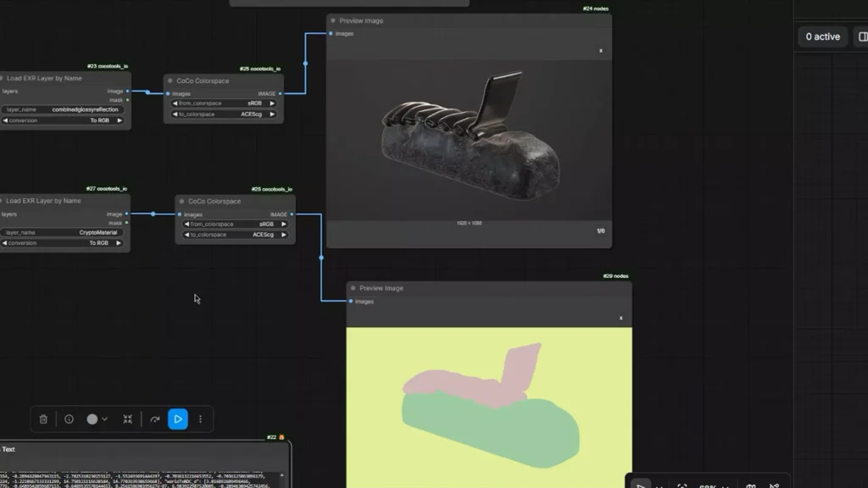This screenshot has height=488, width=868.
Task: Click the IMAGE output port of upper CoCo Colorspace
Action: (280, 93)
